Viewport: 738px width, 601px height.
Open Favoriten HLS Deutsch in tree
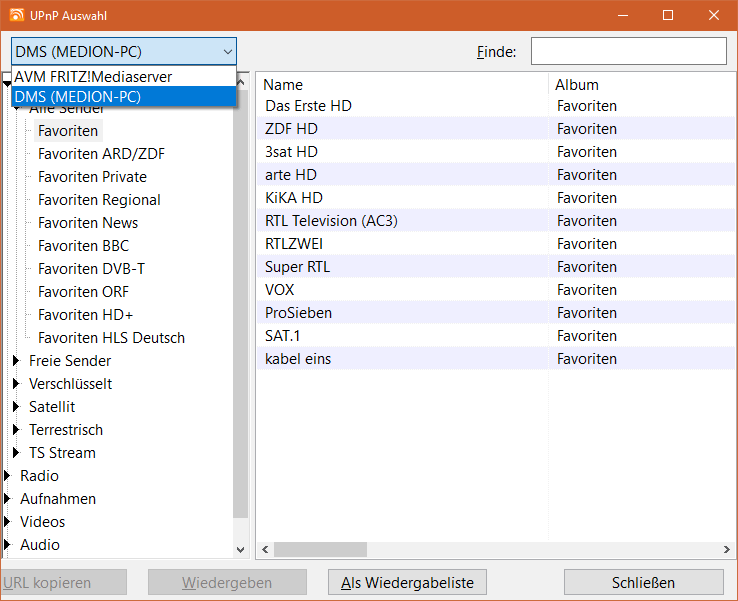click(x=111, y=338)
